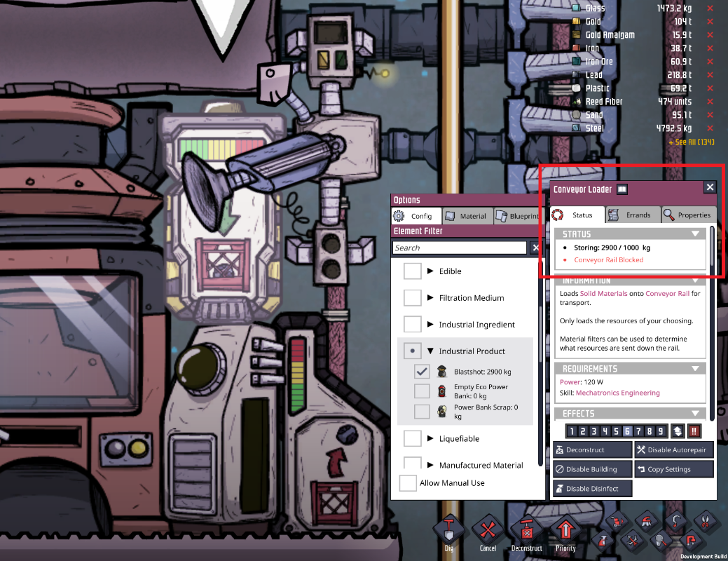Viewport: 728px width, 561px height.
Task: Check the Industrial Ingredient checkbox
Action: click(412, 324)
